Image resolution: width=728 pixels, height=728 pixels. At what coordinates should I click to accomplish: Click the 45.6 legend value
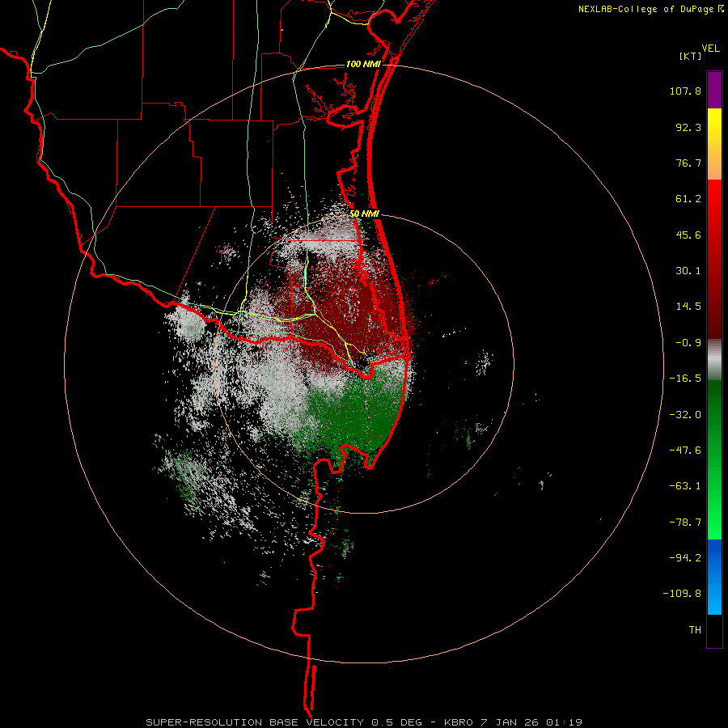(688, 235)
